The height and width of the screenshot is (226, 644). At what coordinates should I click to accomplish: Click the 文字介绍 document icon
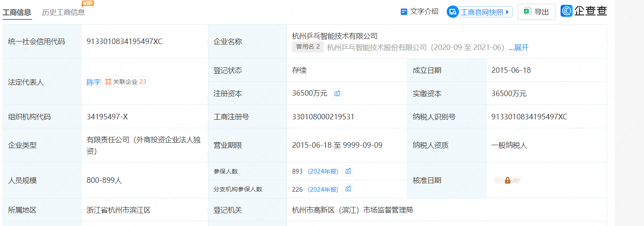tap(404, 12)
